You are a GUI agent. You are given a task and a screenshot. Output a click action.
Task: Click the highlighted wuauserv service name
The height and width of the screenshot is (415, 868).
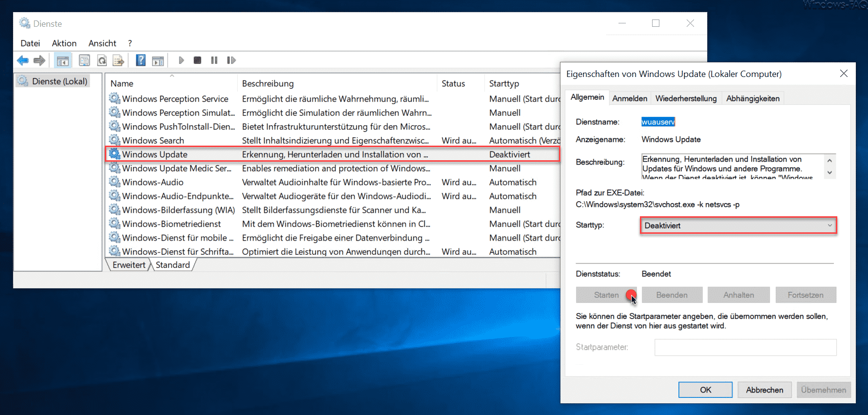point(658,122)
